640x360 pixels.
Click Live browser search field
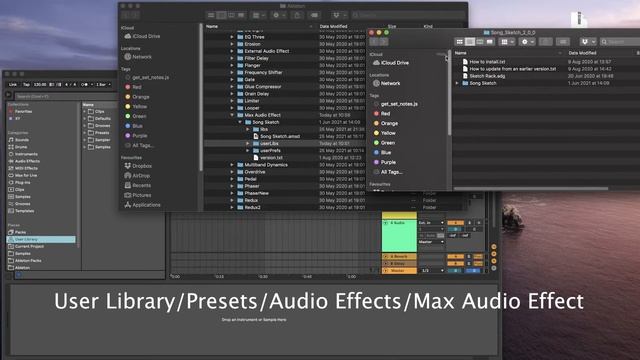(x=67, y=97)
